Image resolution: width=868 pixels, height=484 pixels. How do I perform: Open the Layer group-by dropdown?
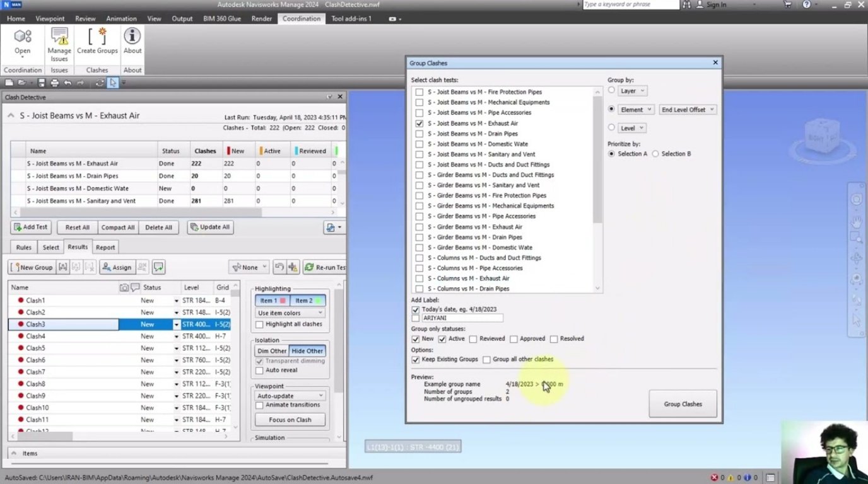coord(632,91)
